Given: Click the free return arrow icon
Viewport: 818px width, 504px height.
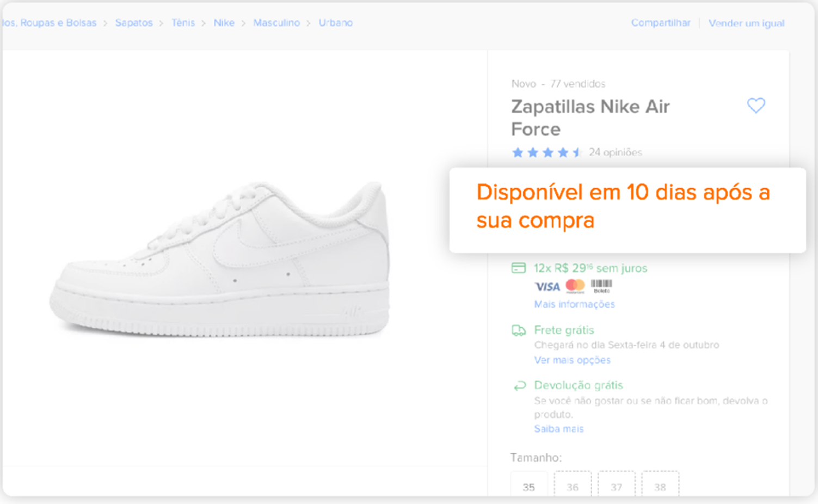Looking at the screenshot, I should (x=519, y=386).
